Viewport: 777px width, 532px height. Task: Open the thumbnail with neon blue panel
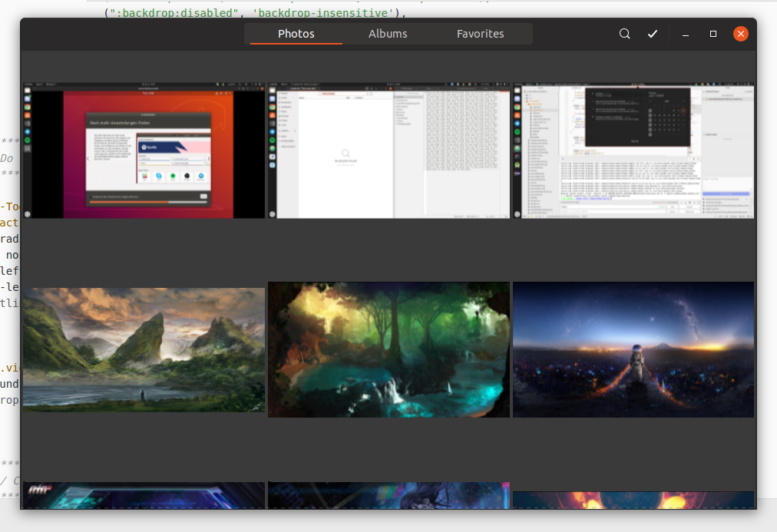pyautogui.click(x=144, y=495)
